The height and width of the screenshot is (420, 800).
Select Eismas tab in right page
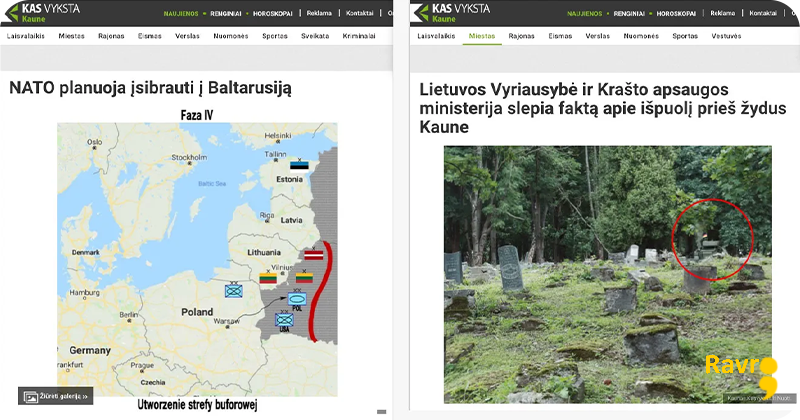point(560,36)
